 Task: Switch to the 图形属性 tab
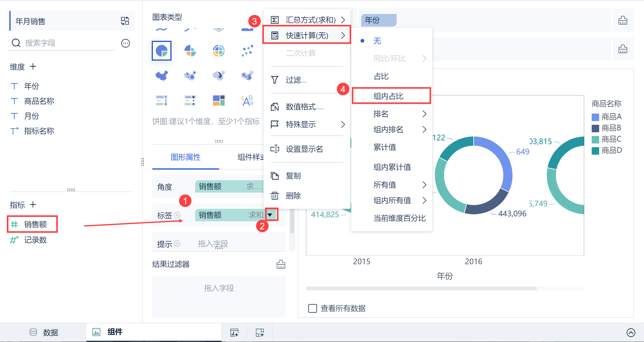tap(186, 157)
